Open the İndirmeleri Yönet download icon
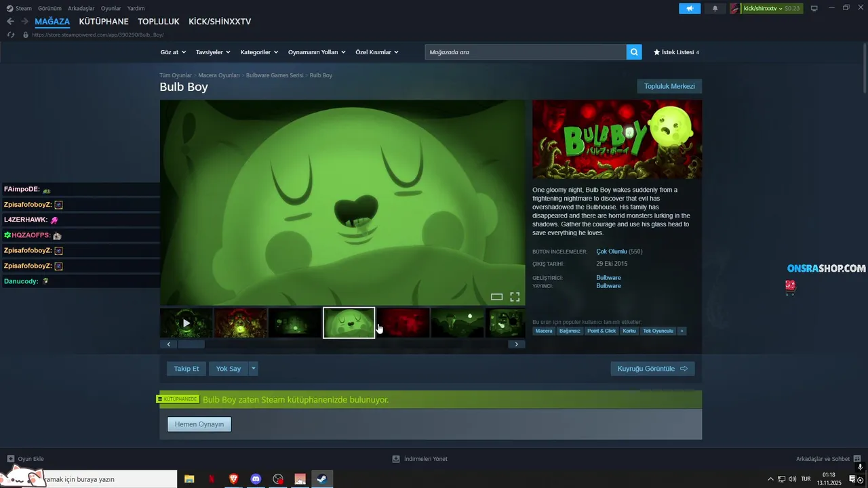The height and width of the screenshot is (488, 868). [396, 459]
